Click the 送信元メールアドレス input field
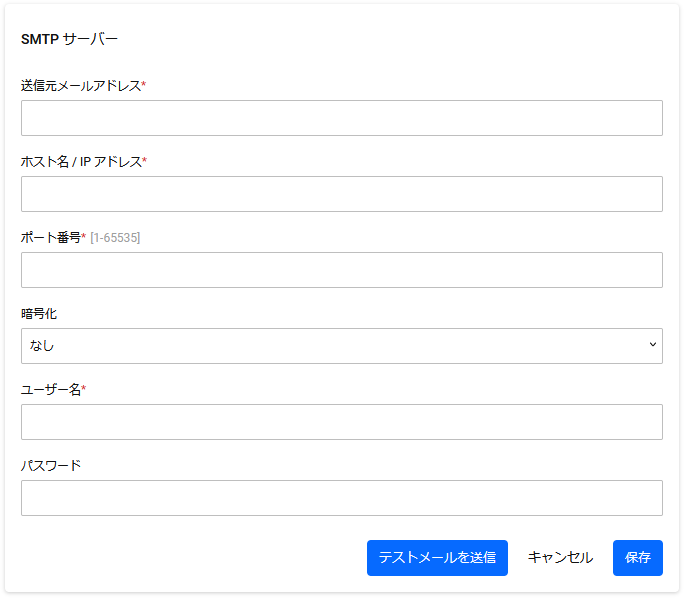This screenshot has width=684, height=598. [x=342, y=118]
